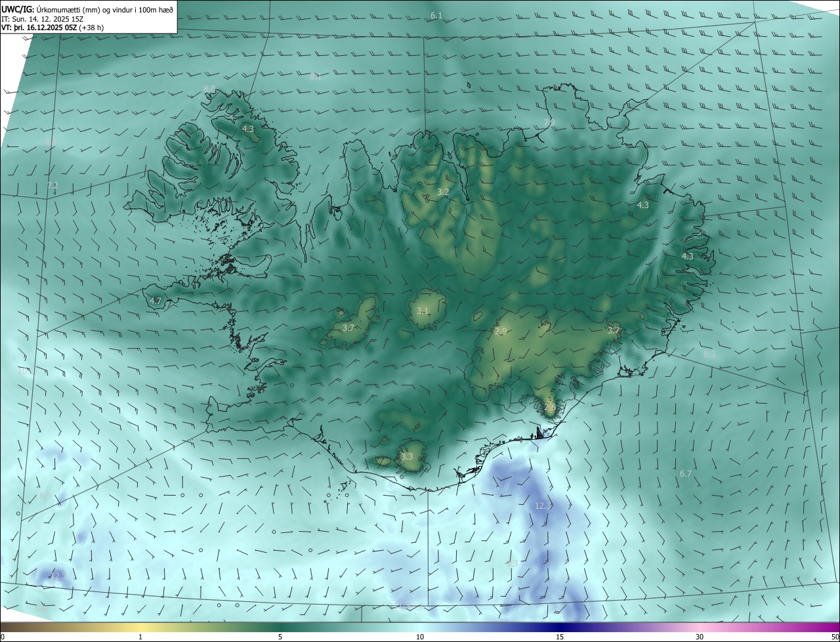Screen dimensions: 840x642
Task: Click the '10' label on the color scale
Action: pyautogui.click(x=420, y=637)
